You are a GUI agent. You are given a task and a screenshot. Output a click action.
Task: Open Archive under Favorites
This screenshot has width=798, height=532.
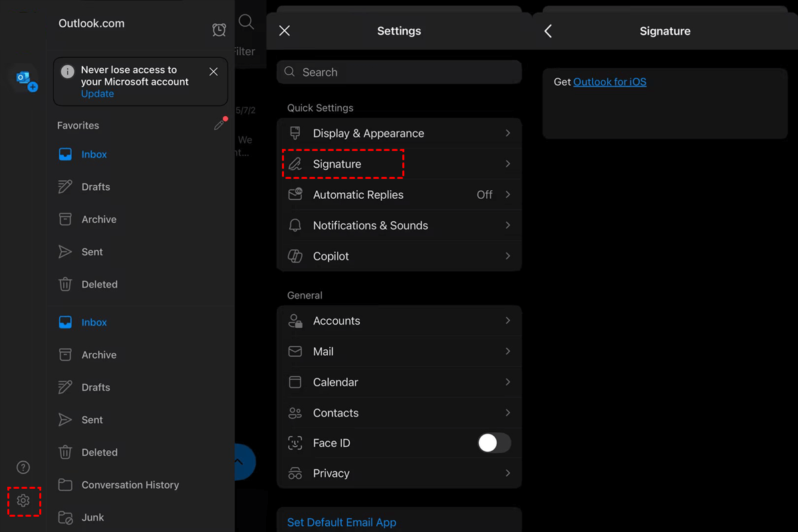point(140,219)
